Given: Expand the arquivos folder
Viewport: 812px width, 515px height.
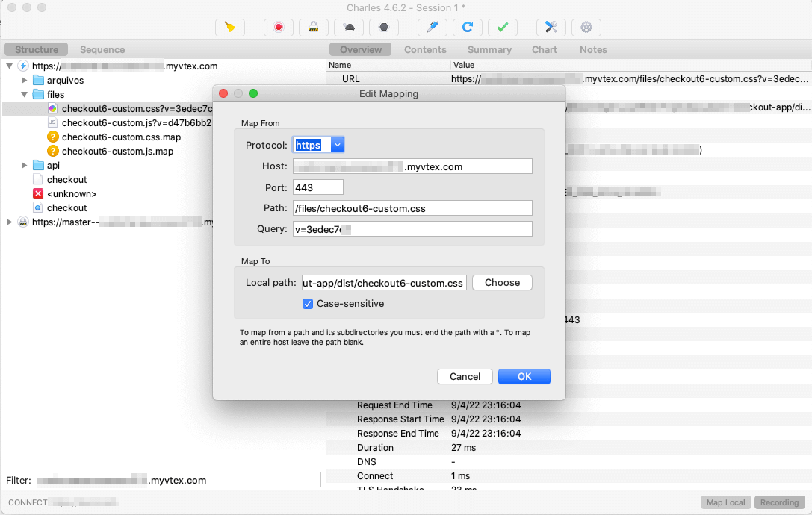Looking at the screenshot, I should tap(24, 80).
